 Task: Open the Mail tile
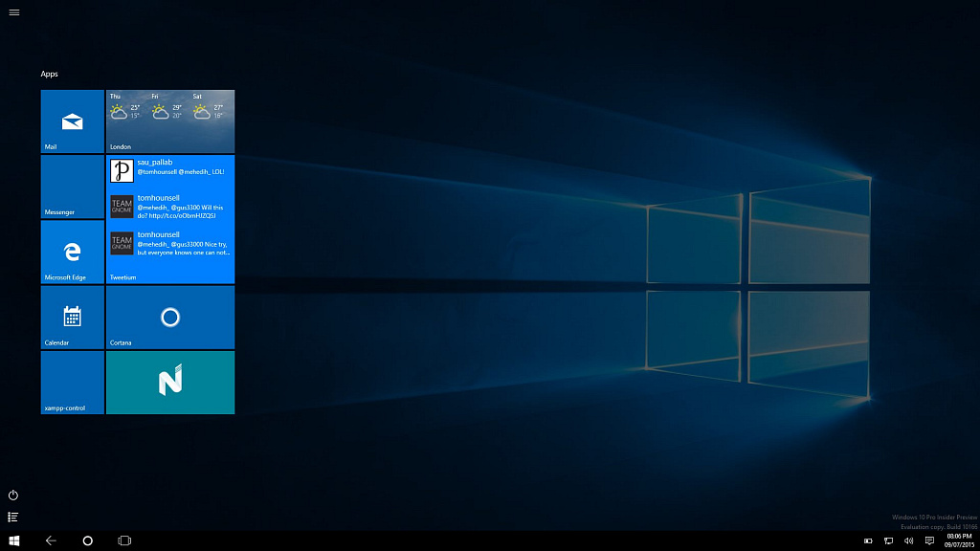click(73, 121)
